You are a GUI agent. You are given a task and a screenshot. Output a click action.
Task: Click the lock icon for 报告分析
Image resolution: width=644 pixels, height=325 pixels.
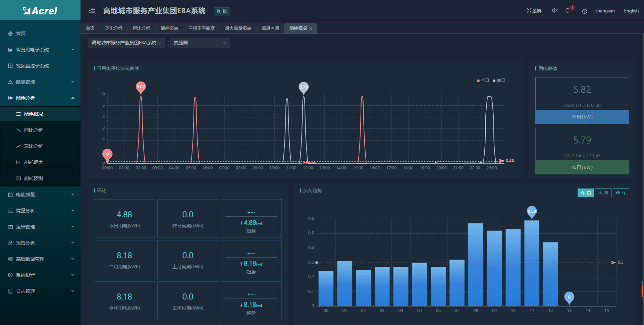click(10, 243)
